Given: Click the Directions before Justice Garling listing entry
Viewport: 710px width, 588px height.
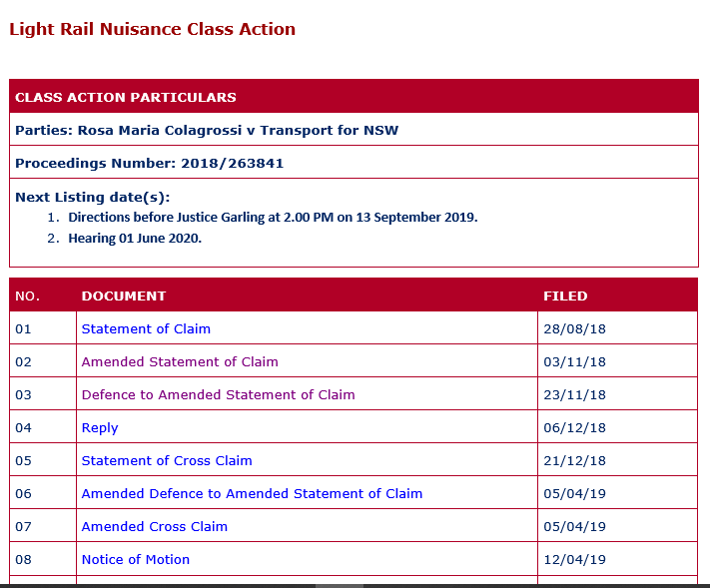Looking at the screenshot, I should pos(273,217).
